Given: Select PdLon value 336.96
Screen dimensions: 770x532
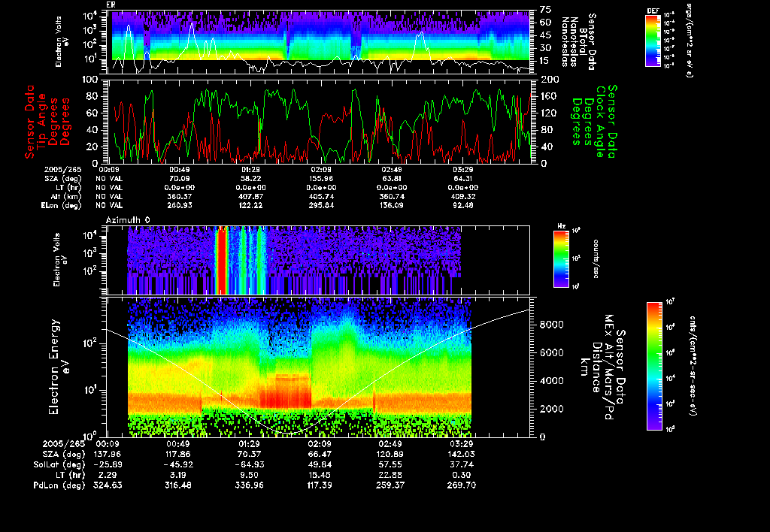Looking at the screenshot, I should (x=249, y=485).
